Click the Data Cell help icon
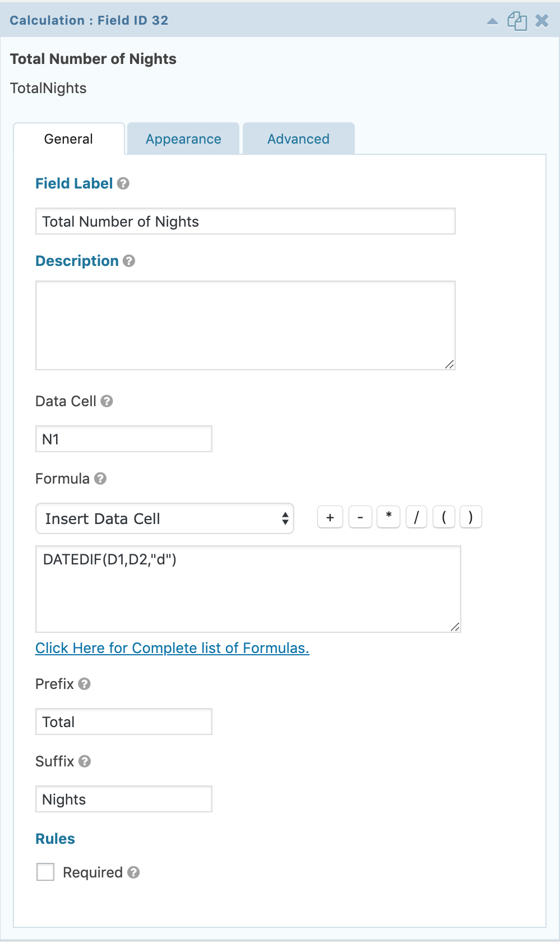The image size is (560, 942). tap(107, 401)
